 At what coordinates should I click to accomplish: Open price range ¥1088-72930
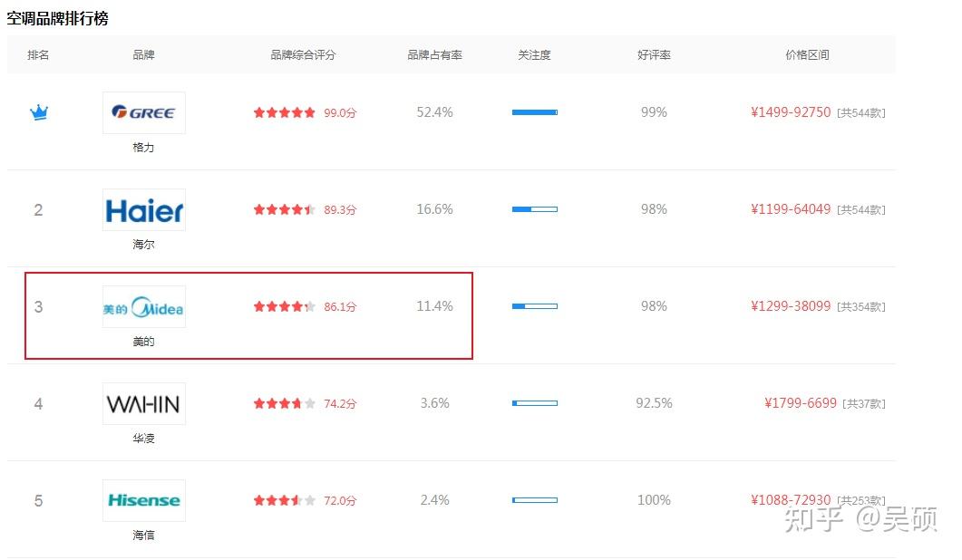(x=791, y=500)
